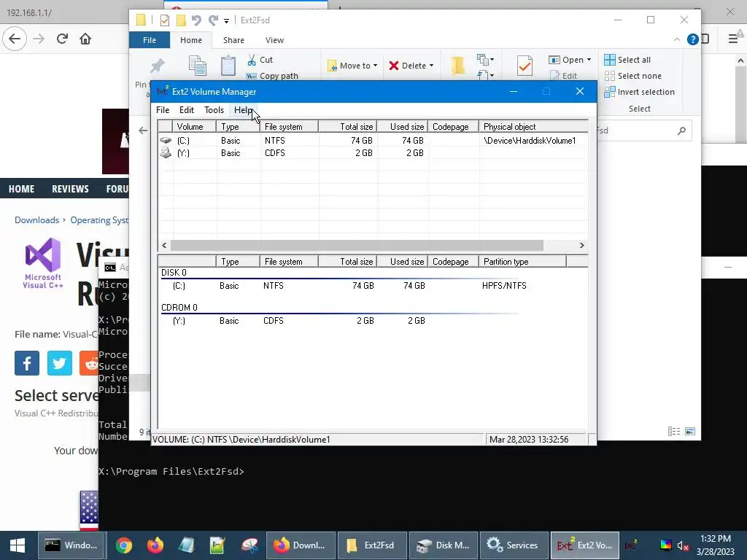Click the Pin to Quick access pin icon
747x560 pixels.
(157, 65)
